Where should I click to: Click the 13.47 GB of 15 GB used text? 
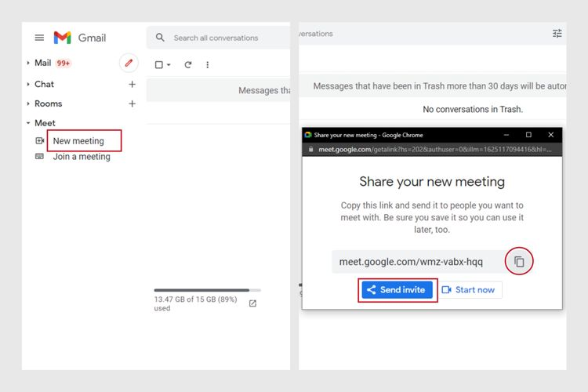click(195, 303)
